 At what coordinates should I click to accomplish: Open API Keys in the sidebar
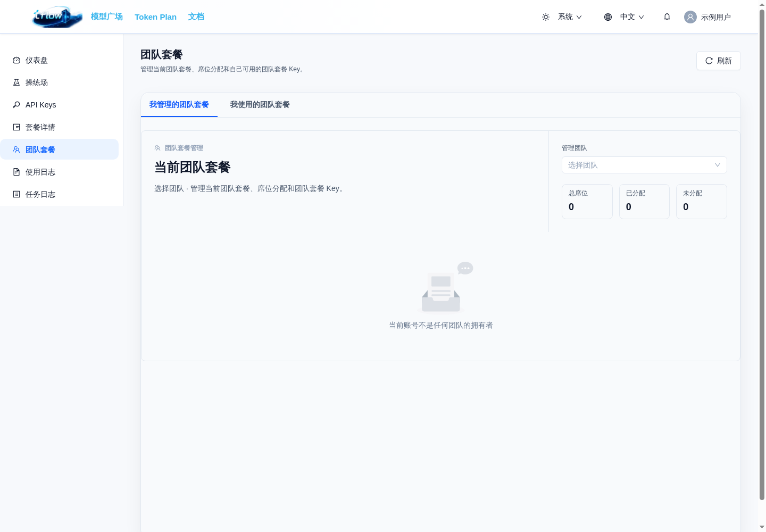(60, 105)
